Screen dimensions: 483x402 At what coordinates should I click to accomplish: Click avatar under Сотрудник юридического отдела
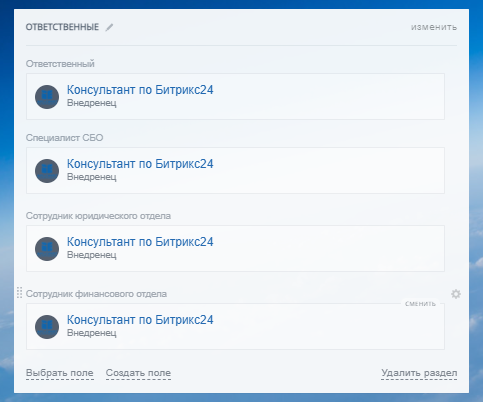tap(47, 249)
